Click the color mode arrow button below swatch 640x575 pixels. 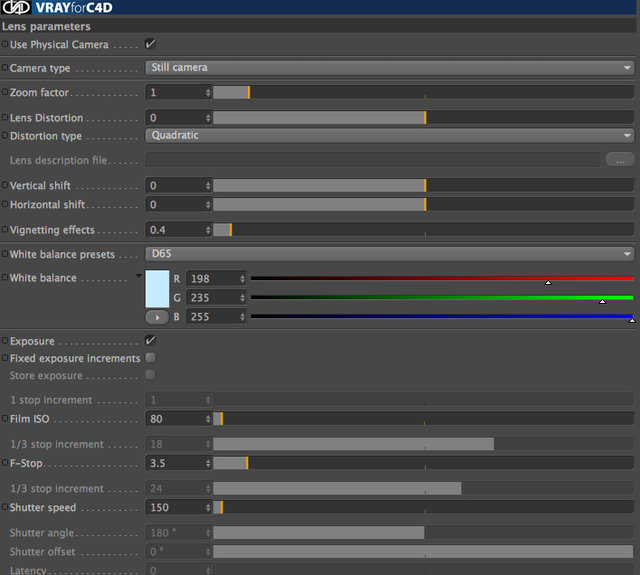tap(157, 317)
